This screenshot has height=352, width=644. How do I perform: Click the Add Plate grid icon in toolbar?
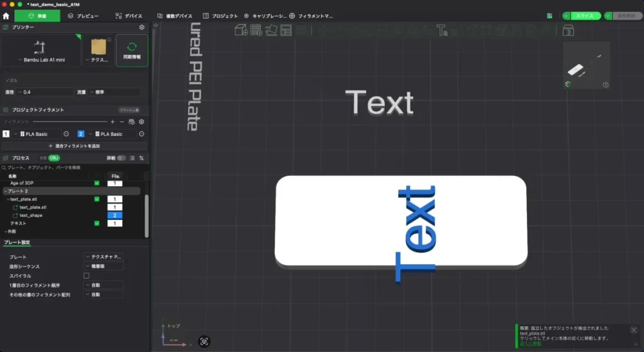(256, 30)
